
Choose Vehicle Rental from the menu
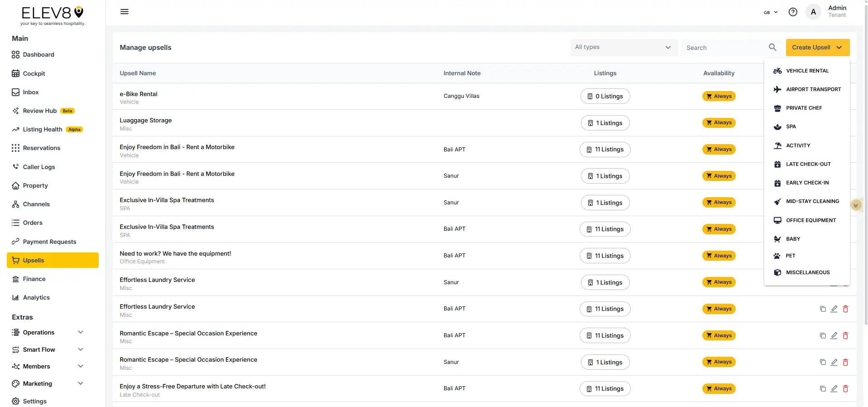807,71
